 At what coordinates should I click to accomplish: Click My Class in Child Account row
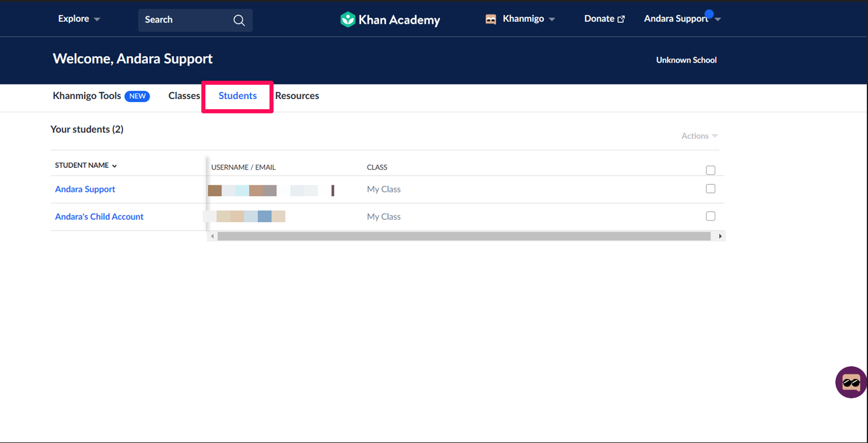384,216
